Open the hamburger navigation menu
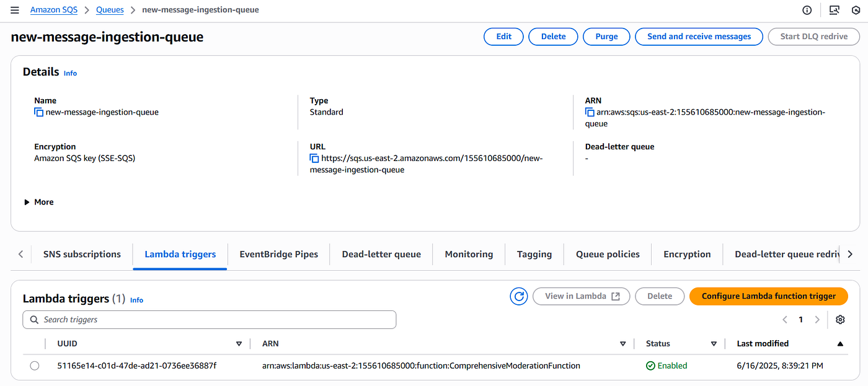This screenshot has height=386, width=868. pos(15,10)
